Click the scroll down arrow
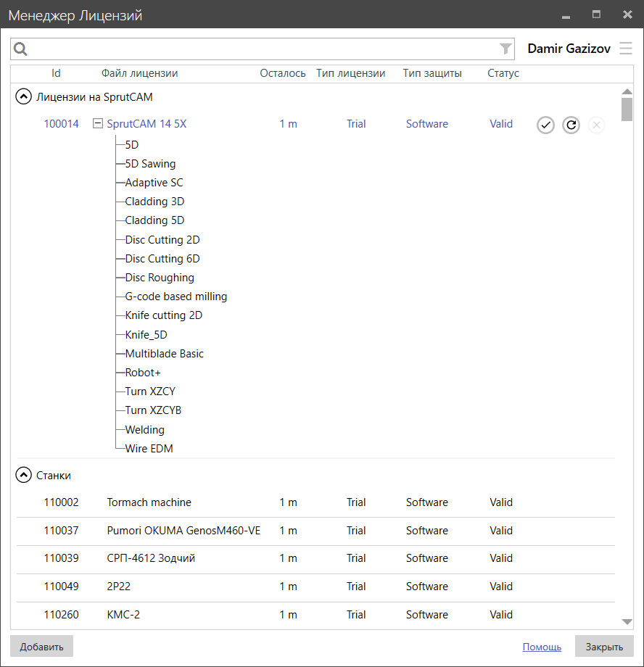The height and width of the screenshot is (667, 644). (x=627, y=622)
